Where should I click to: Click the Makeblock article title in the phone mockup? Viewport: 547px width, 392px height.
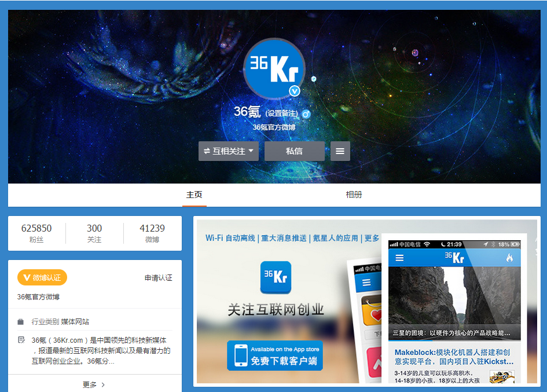[454, 357]
